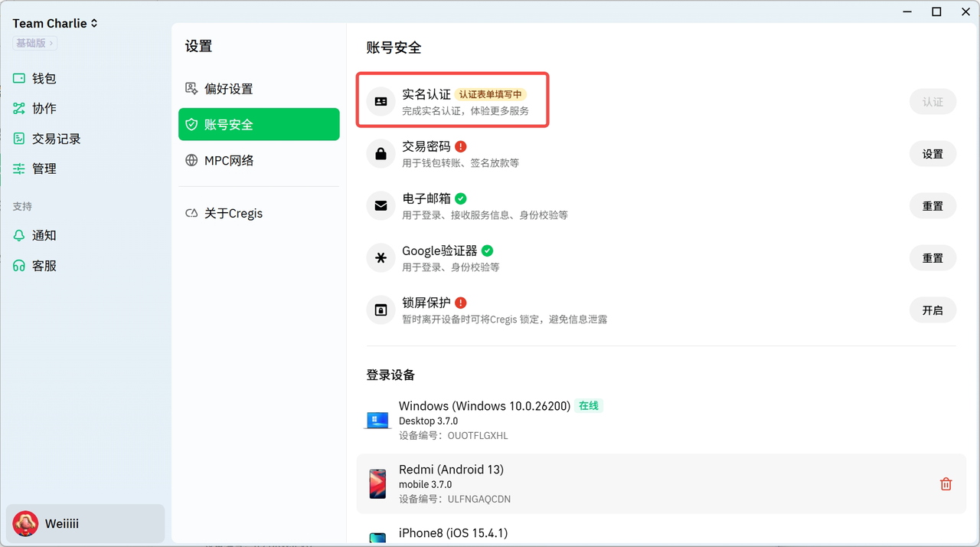This screenshot has height=547, width=980.
Task: Click the 交易记录 transaction records icon
Action: 19,139
